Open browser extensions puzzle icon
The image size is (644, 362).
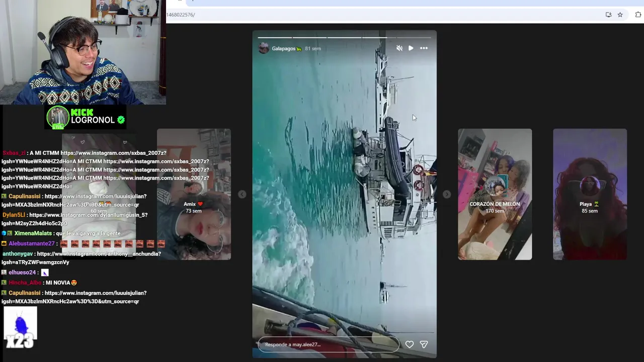point(638,15)
